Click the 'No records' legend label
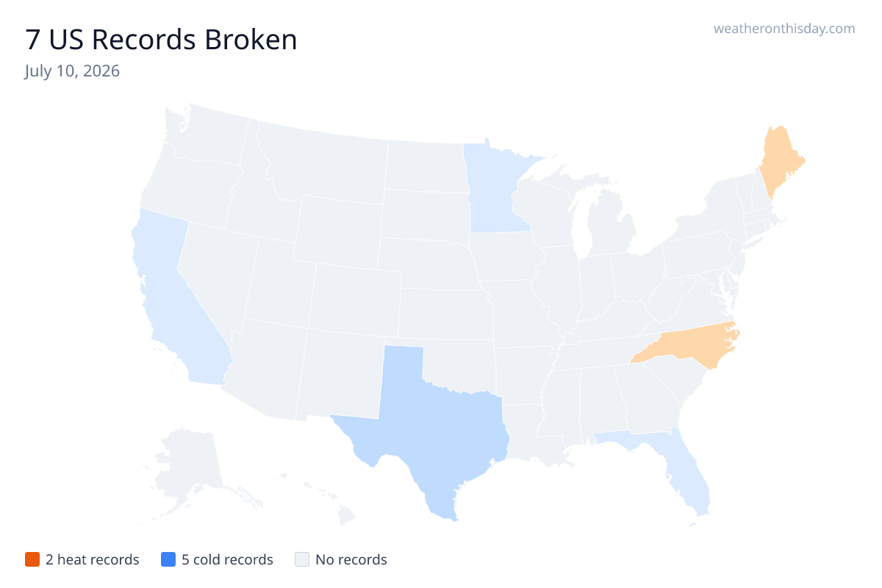Screen dimensions: 882x588 [x=351, y=559]
